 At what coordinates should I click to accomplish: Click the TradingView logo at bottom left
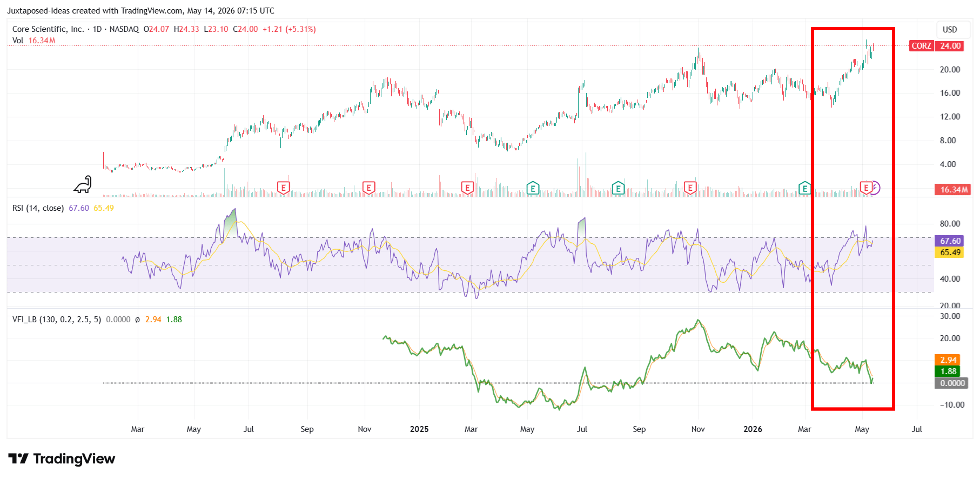click(x=62, y=459)
